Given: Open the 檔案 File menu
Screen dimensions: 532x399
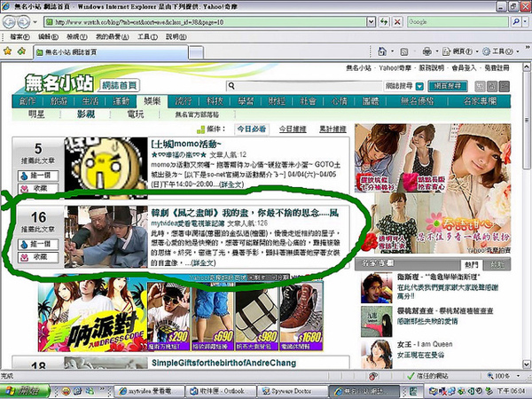Looking at the screenshot, I should coord(20,36).
